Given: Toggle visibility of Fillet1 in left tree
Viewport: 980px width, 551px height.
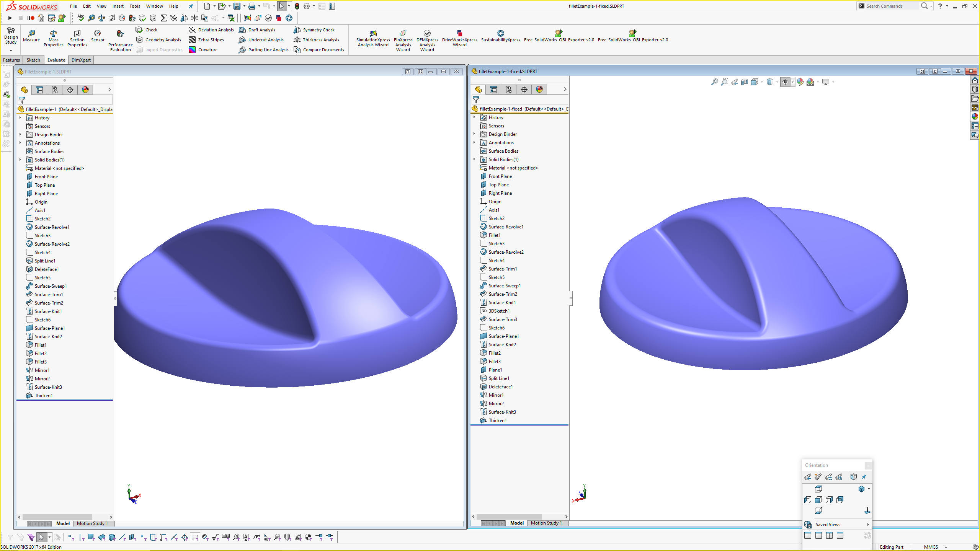Looking at the screenshot, I should click(x=40, y=344).
